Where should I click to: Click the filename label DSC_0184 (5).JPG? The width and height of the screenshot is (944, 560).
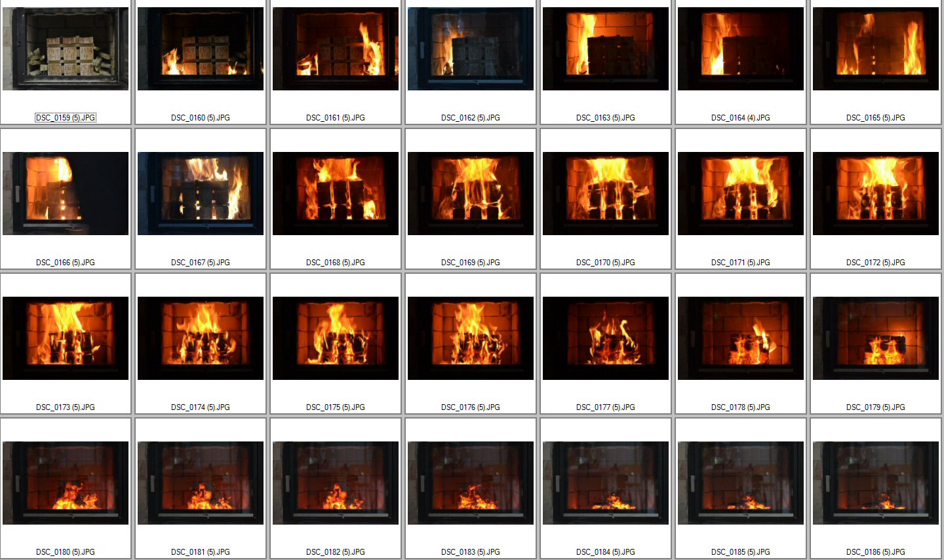pyautogui.click(x=606, y=552)
